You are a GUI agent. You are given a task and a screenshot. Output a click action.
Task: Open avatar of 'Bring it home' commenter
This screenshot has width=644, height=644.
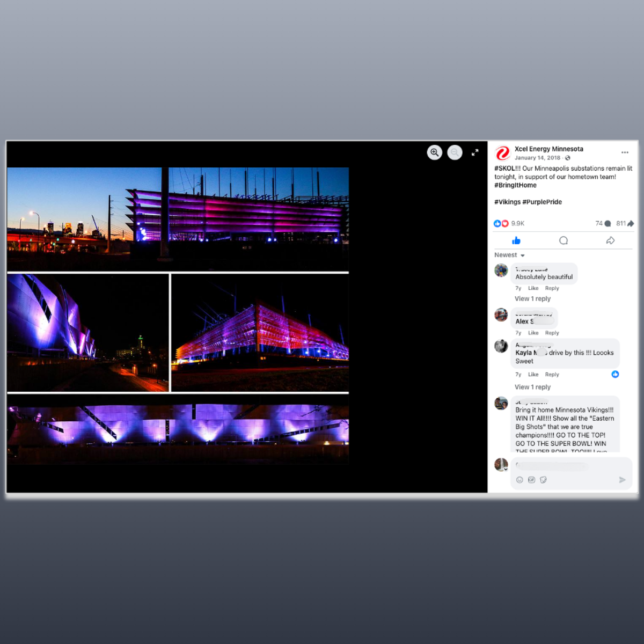[x=501, y=403]
